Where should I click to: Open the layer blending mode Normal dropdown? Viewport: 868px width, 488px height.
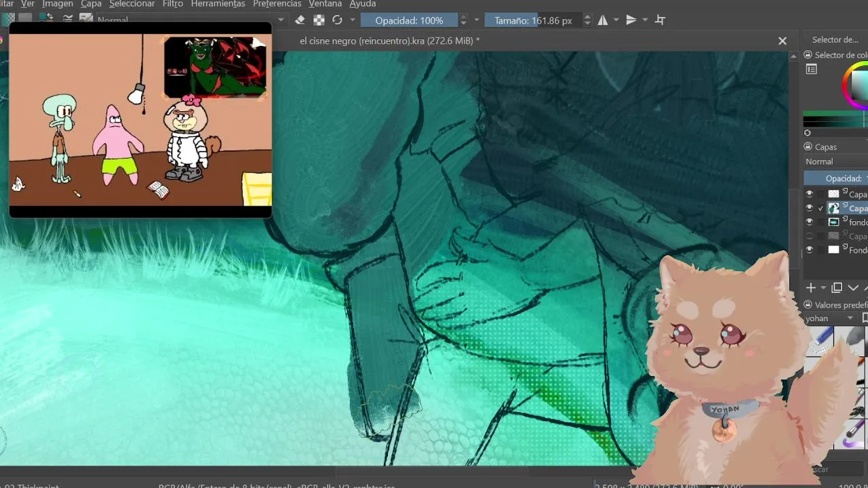pos(835,161)
